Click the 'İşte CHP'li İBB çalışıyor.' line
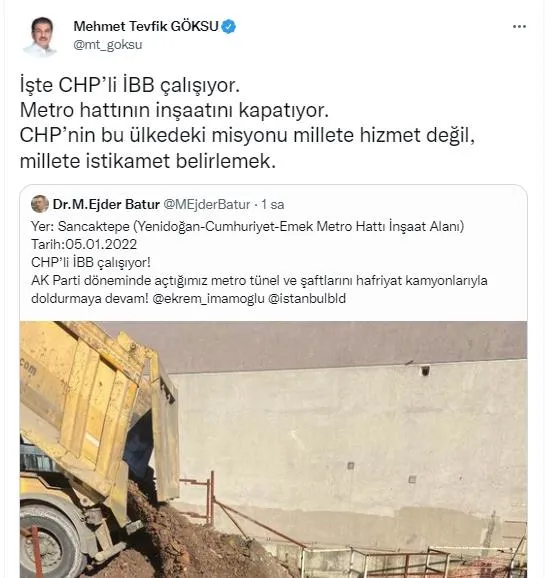 pos(130,85)
